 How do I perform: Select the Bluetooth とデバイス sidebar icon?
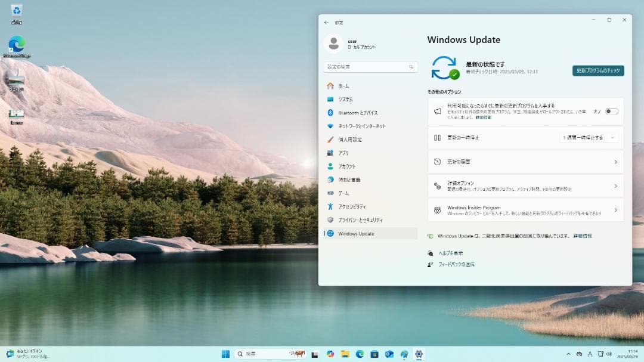pos(331,112)
